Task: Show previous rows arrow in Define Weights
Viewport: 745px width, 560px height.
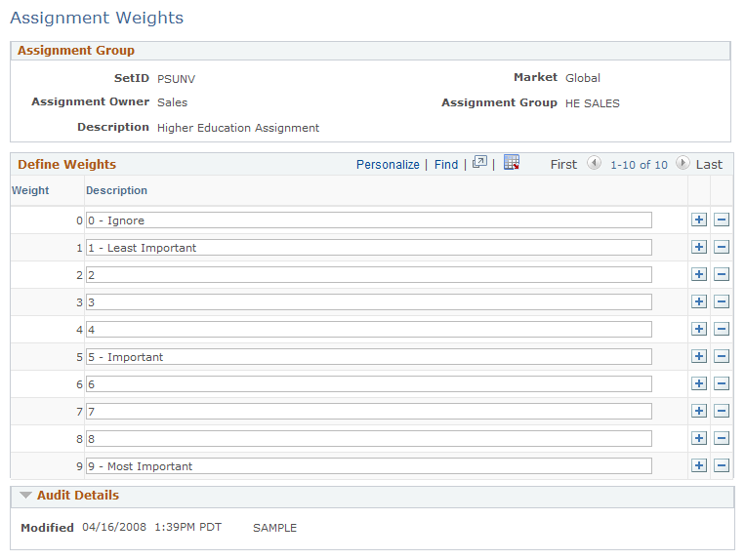Action: pyautogui.click(x=594, y=163)
